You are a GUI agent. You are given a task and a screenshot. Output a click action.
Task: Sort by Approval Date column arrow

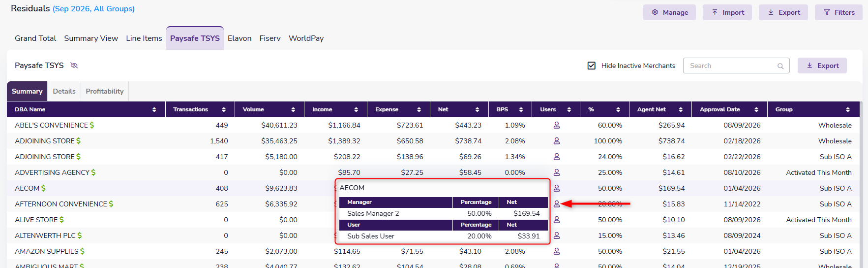click(756, 109)
